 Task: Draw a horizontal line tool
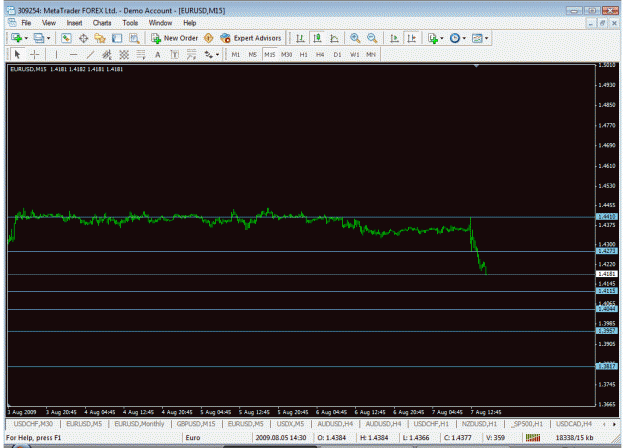click(73, 55)
